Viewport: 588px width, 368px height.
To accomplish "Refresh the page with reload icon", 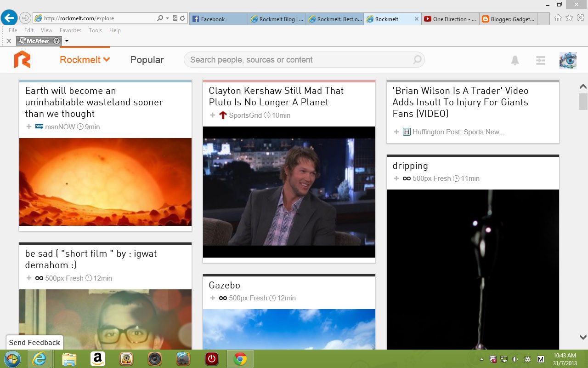I will coord(182,18).
